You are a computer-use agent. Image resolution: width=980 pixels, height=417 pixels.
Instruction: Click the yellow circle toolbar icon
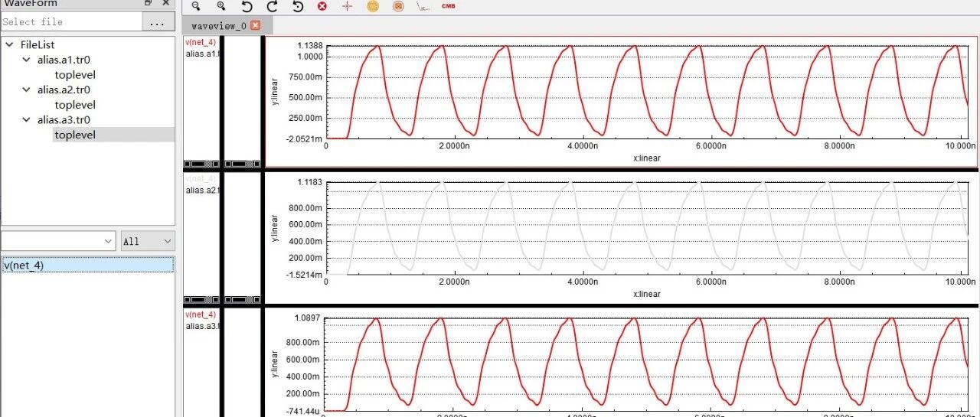[x=373, y=6]
